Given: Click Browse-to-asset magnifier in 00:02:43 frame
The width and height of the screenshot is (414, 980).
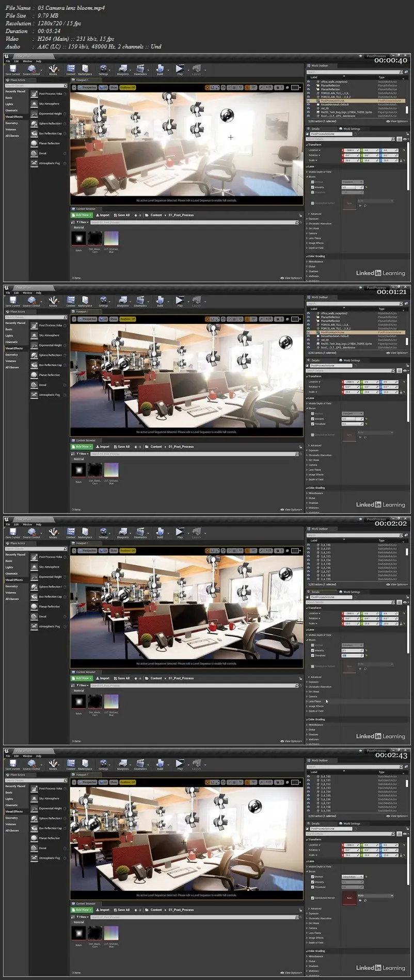Looking at the screenshot, I should tap(365, 901).
